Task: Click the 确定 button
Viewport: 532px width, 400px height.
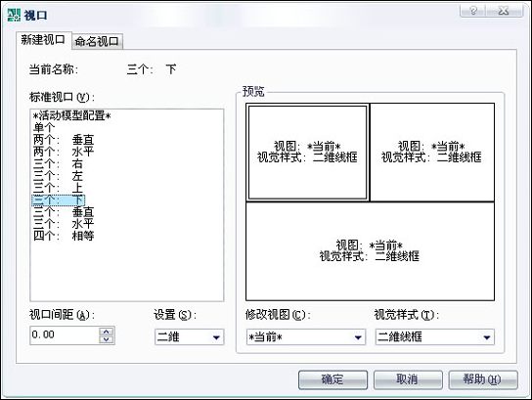Action: 332,379
